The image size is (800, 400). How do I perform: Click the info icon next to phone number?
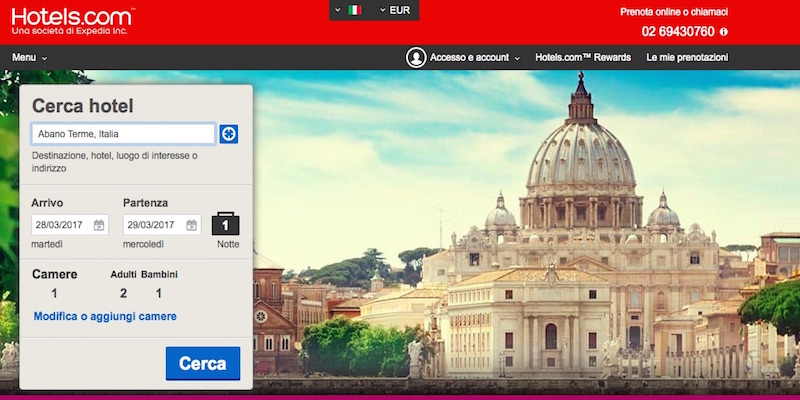(x=723, y=32)
